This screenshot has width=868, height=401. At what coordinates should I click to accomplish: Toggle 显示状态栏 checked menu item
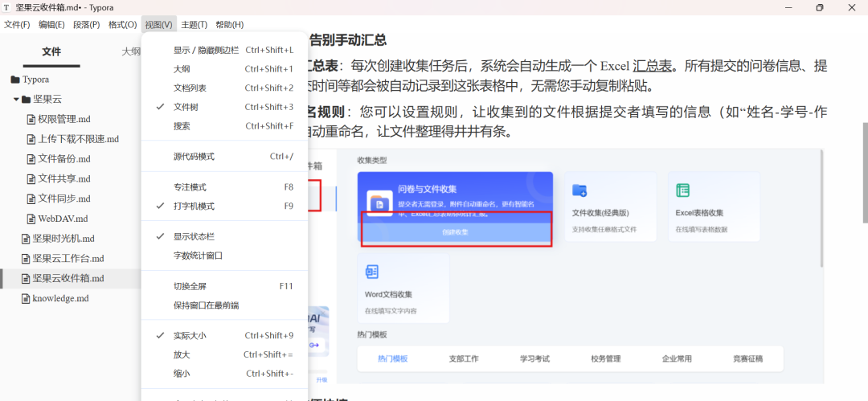pyautogui.click(x=225, y=236)
